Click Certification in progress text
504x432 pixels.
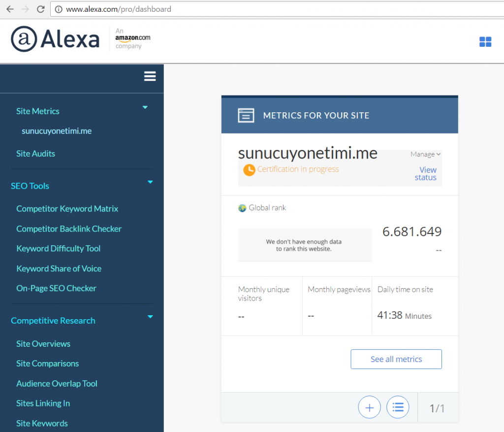(x=298, y=169)
